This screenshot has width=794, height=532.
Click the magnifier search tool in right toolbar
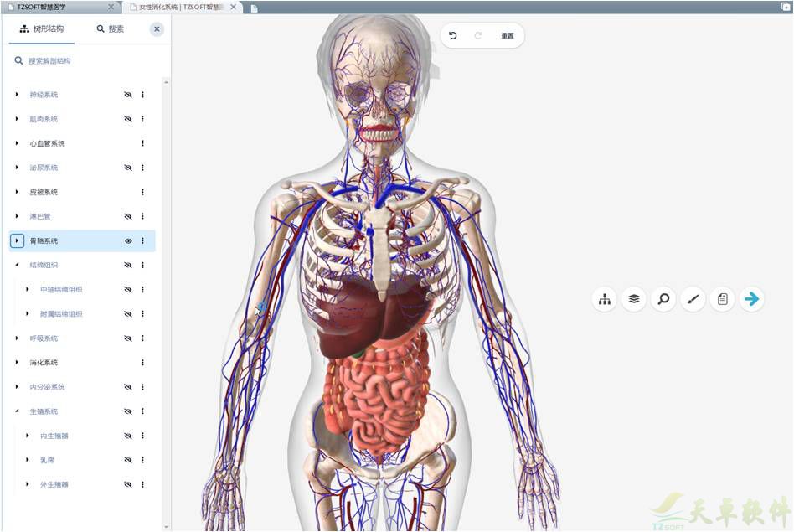coord(663,299)
